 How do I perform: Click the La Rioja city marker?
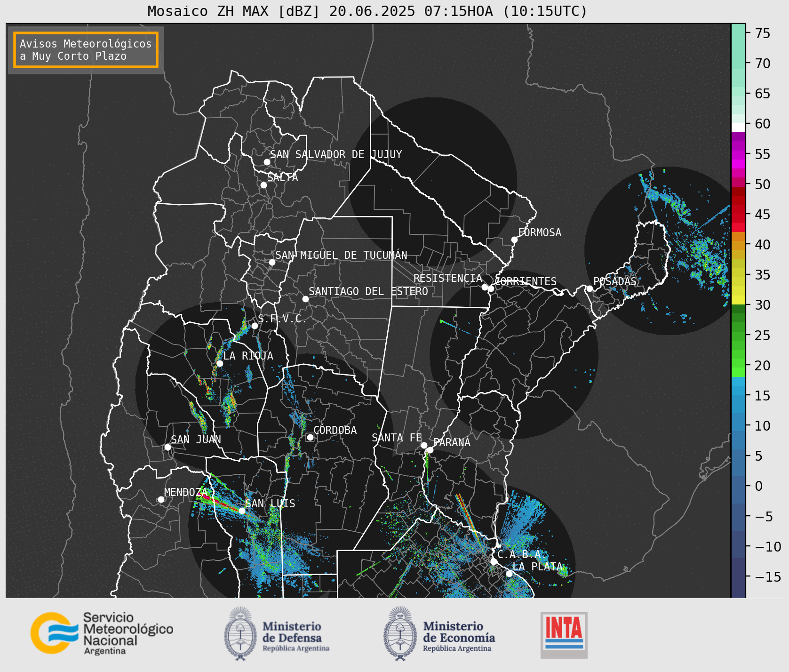pyautogui.click(x=220, y=363)
